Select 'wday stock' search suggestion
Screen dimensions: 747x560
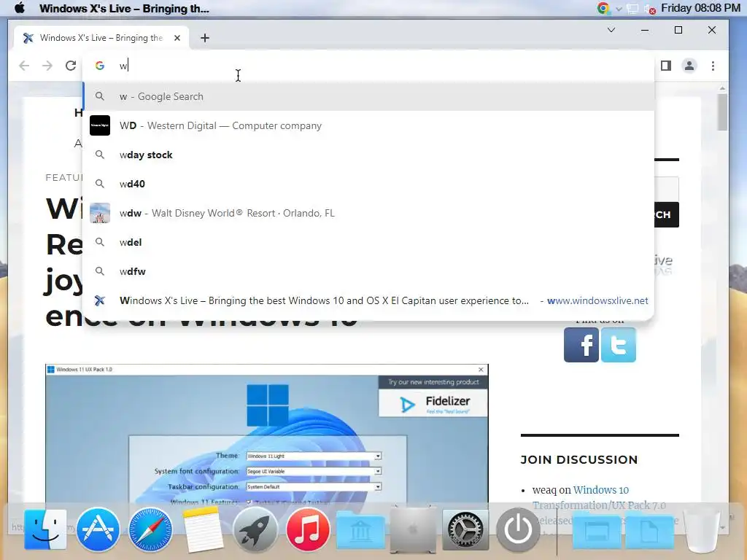368,155
